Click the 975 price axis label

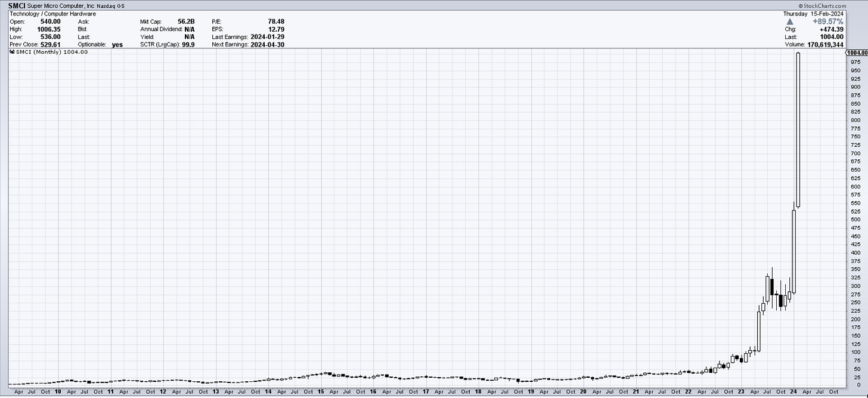(x=854, y=62)
